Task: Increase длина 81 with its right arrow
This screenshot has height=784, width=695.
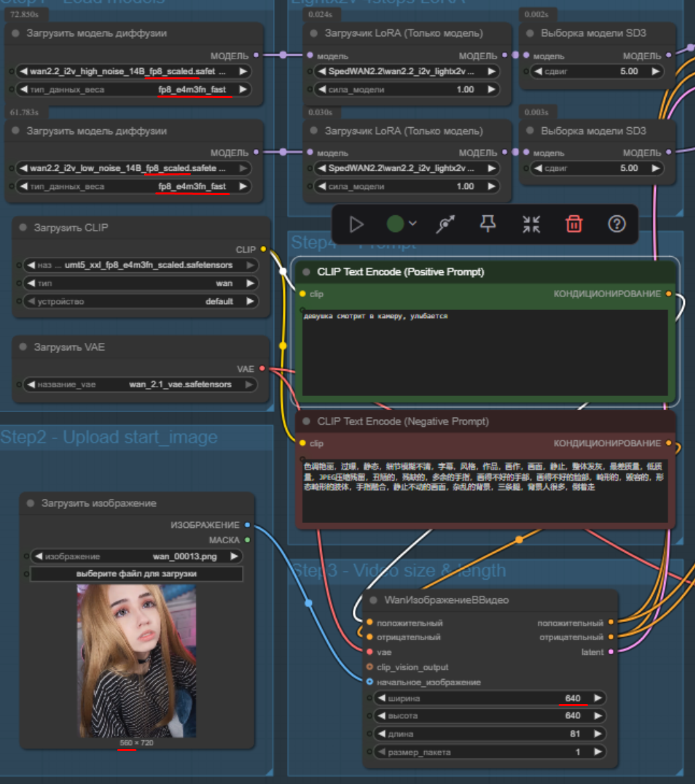Action: point(598,734)
